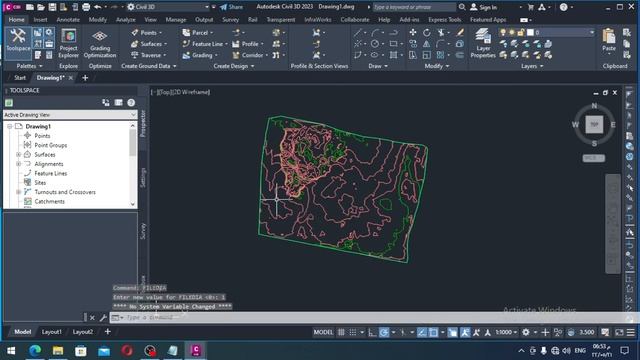
Task: Click the keyword search box
Action: tap(414, 7)
